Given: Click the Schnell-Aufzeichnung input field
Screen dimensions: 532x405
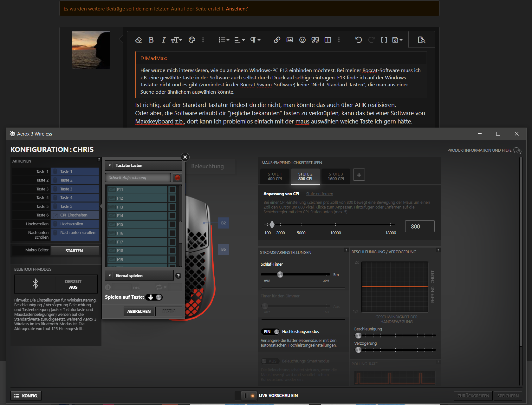Looking at the screenshot, I should (x=138, y=178).
